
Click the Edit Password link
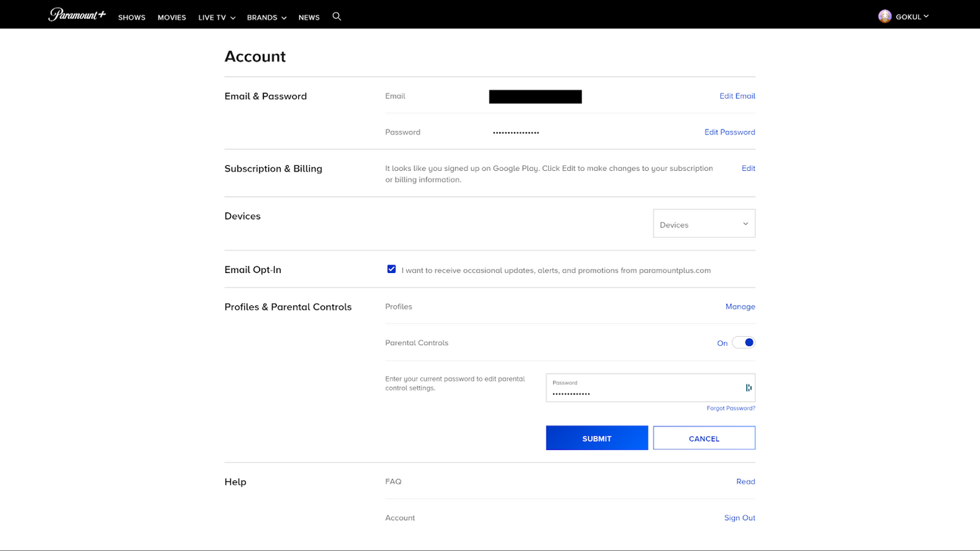(729, 132)
